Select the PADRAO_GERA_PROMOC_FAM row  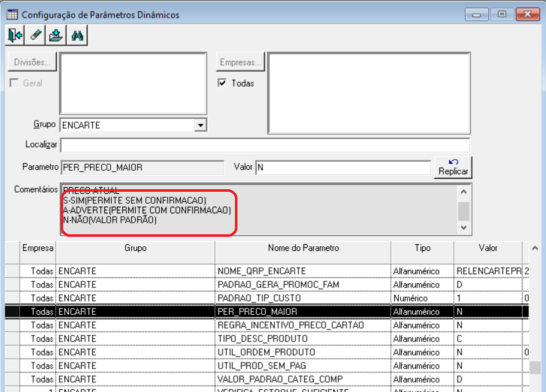pyautogui.click(x=267, y=284)
